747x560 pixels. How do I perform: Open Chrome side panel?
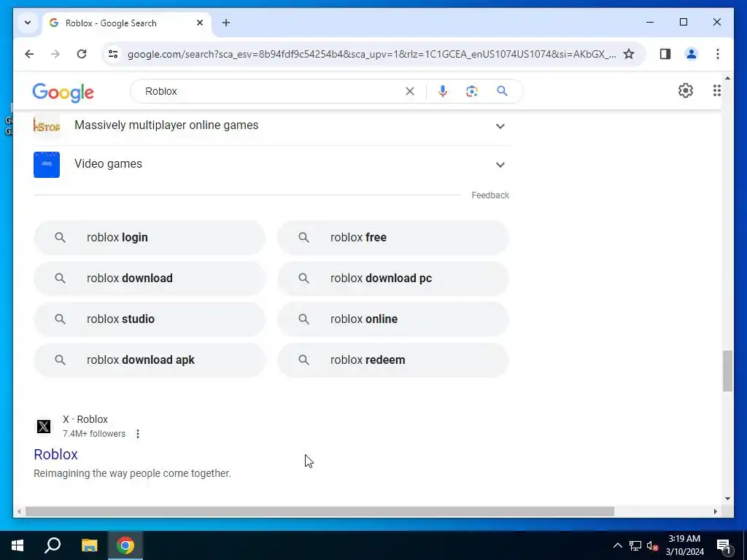tap(665, 54)
